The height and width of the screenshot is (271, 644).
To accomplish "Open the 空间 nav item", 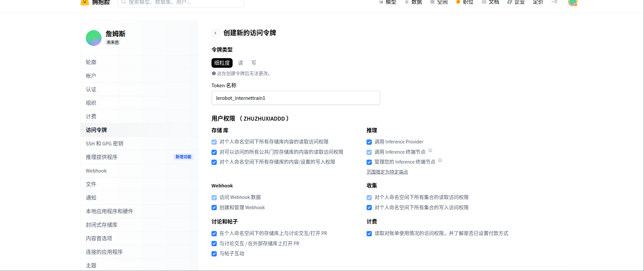I will [439, 2].
